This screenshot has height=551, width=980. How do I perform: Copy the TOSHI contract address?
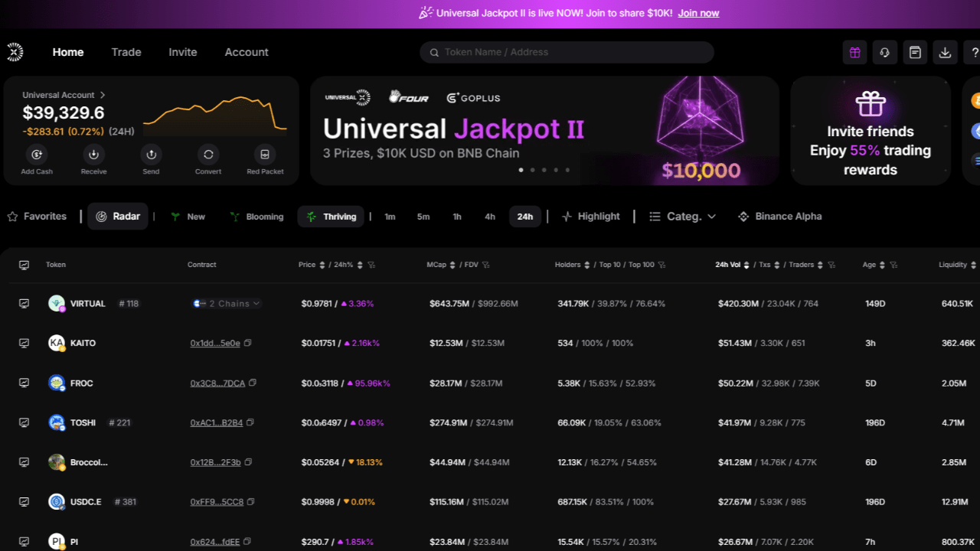250,422
